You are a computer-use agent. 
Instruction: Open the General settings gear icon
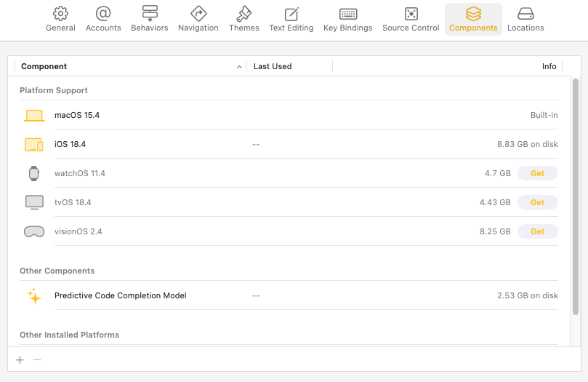click(x=60, y=14)
